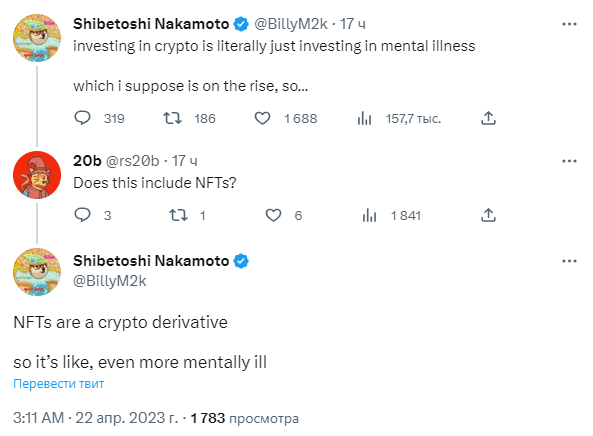Image resolution: width=593 pixels, height=436 pixels.
Task: Open three-dot menu on 20b's tweet
Action: [x=569, y=161]
